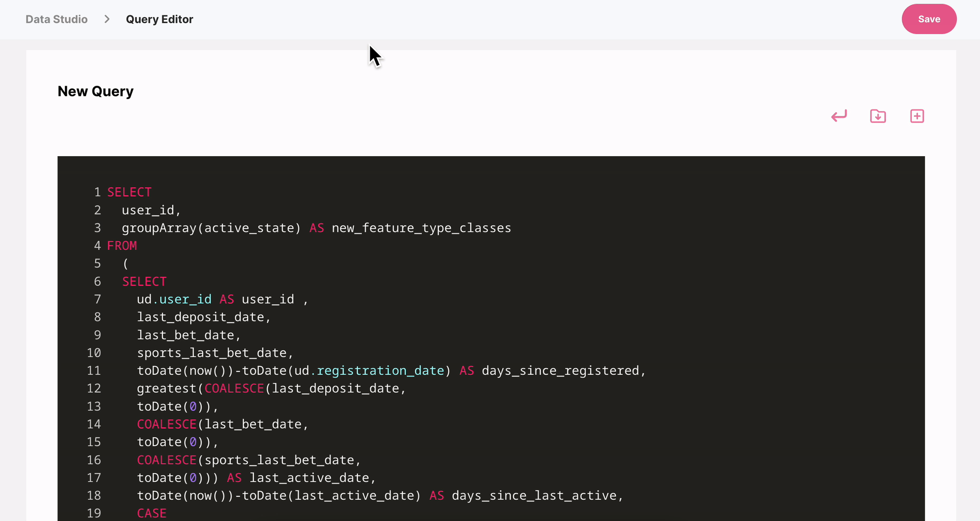This screenshot has width=980, height=521.
Task: Click the New Query title
Action: 96,91
